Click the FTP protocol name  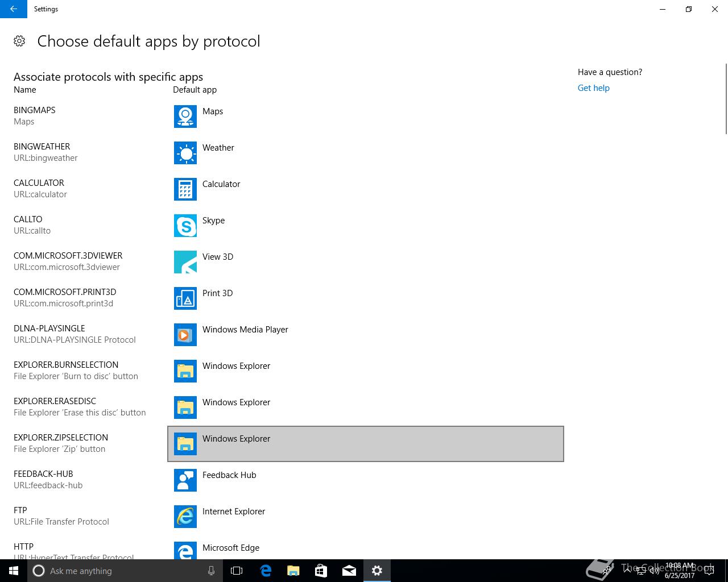(20, 510)
